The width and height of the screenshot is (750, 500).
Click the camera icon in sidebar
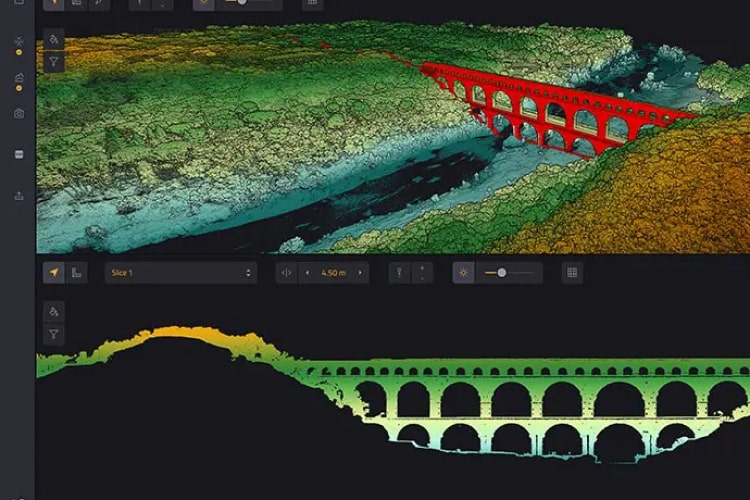click(x=19, y=113)
